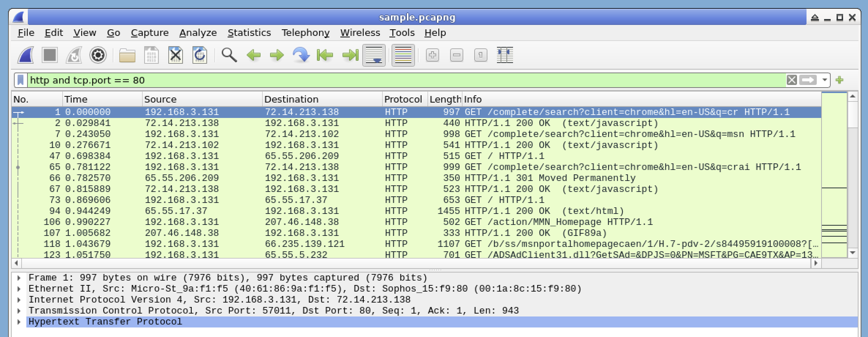Go back in packet history
The height and width of the screenshot is (337, 868).
click(x=253, y=55)
